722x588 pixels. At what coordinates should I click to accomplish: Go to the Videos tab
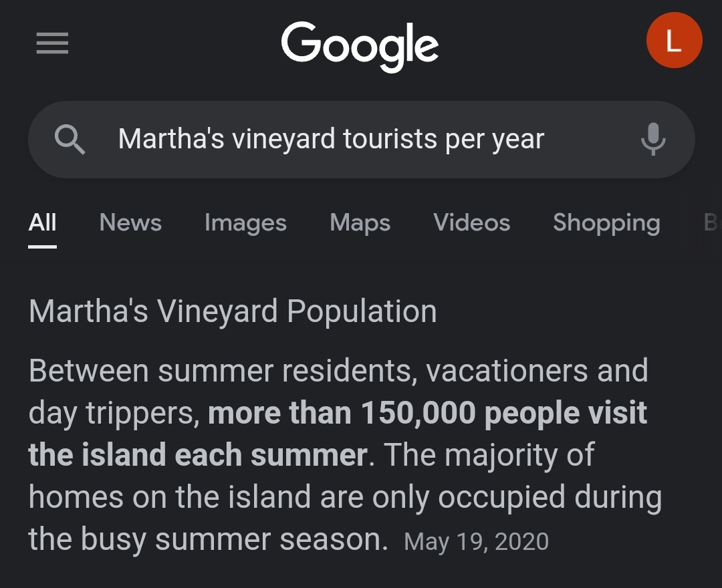click(x=471, y=223)
